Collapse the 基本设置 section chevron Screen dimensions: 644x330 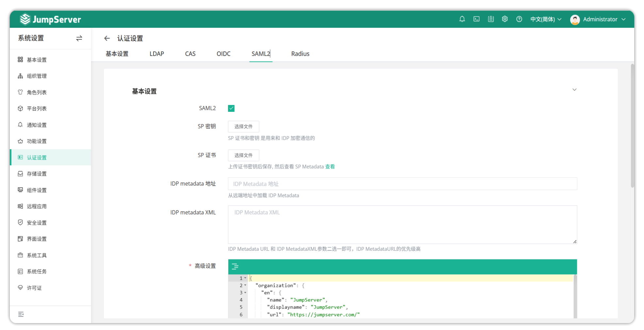[574, 90]
